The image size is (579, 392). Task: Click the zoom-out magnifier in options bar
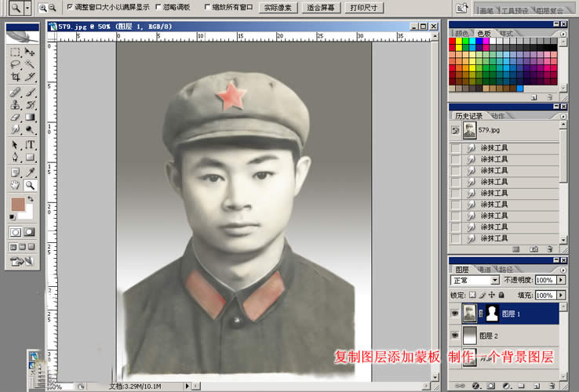(53, 7)
